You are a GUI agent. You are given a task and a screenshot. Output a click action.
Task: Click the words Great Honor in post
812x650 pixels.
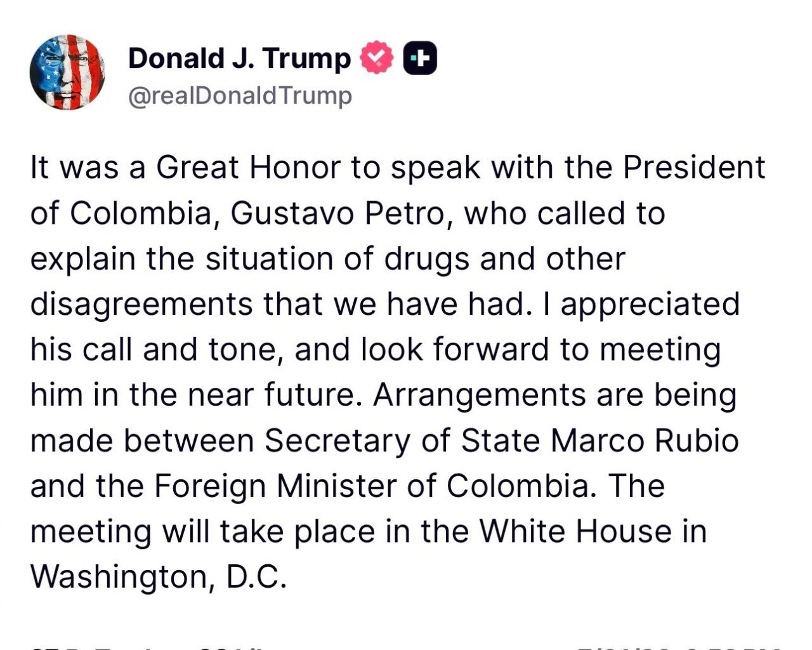pos(248,168)
